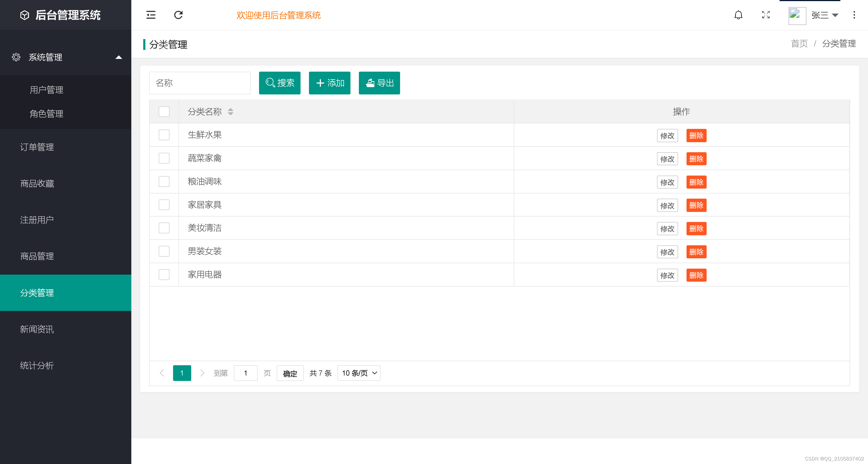Check the 美妆清洁 row checkbox
This screenshot has width=868, height=464.
coord(164,228)
